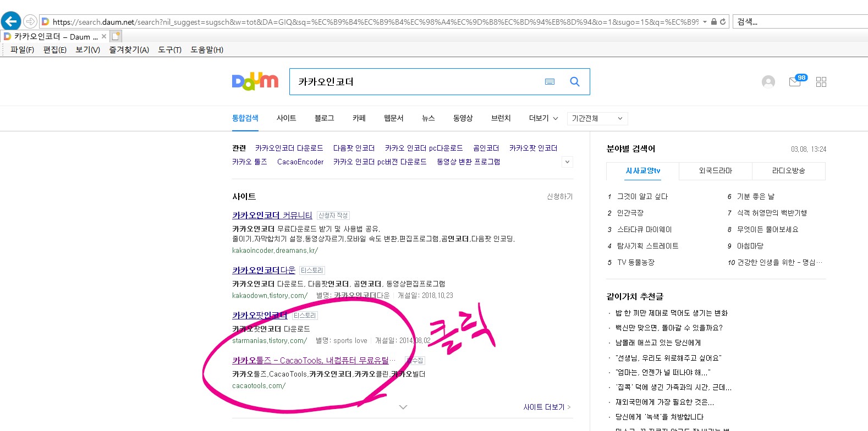Open the user profile avatar icon

tap(768, 82)
